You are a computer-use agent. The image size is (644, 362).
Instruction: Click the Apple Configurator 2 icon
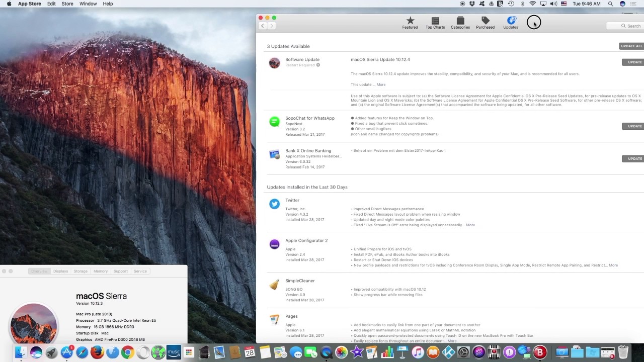coord(274,244)
